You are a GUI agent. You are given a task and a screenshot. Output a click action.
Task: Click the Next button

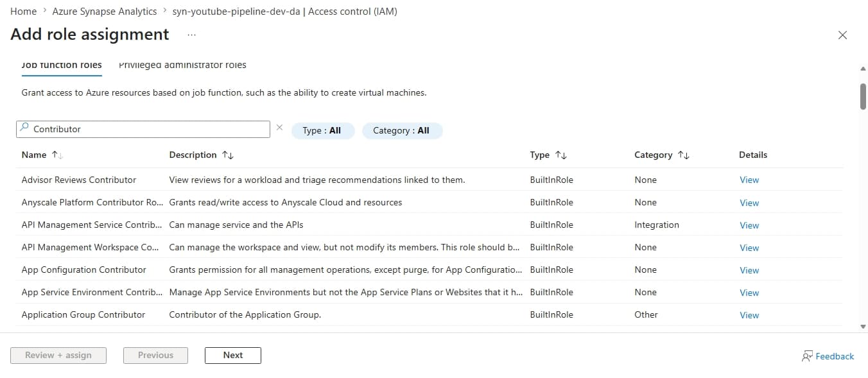click(233, 355)
